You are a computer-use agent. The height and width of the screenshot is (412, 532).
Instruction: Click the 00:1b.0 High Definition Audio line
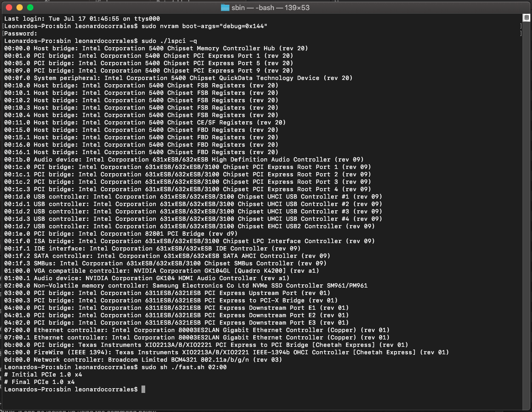click(x=184, y=160)
